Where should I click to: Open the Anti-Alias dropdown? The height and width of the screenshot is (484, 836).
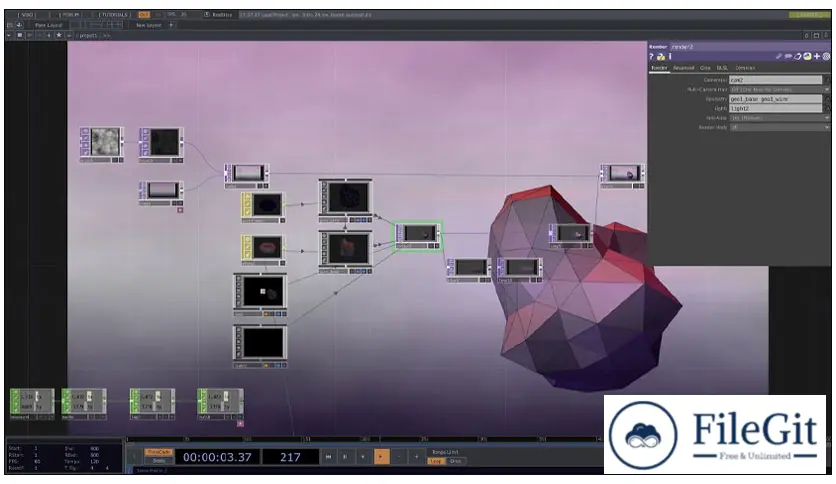coord(779,118)
